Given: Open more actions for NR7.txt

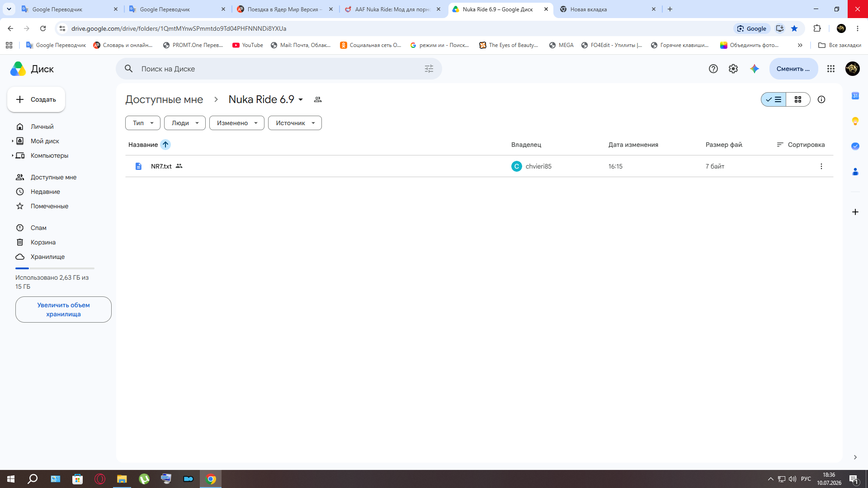Looking at the screenshot, I should pos(821,166).
